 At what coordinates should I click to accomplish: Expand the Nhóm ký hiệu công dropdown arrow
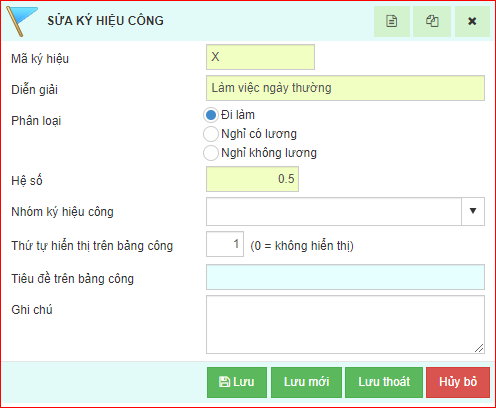click(473, 211)
